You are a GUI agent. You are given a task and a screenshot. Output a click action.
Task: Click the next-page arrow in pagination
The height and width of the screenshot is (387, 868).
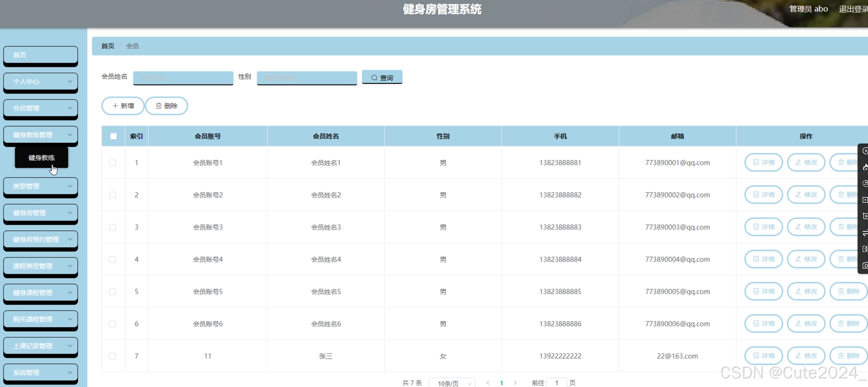click(515, 383)
